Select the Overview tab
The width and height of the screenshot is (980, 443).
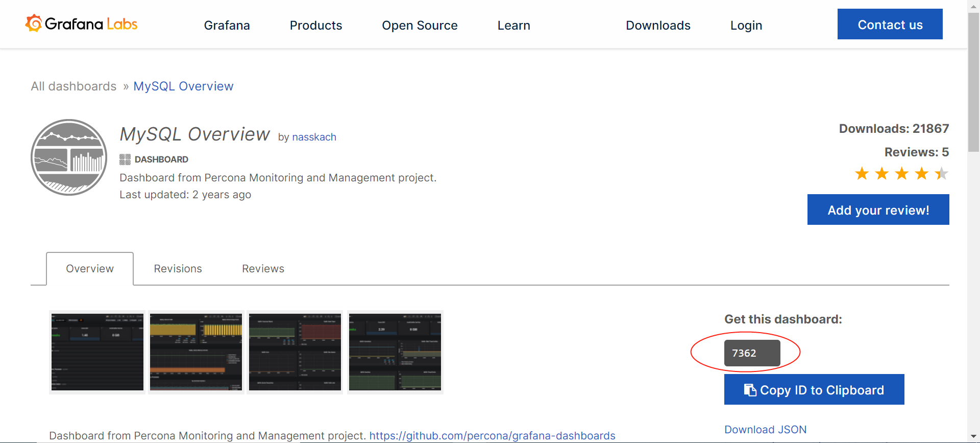pos(90,268)
